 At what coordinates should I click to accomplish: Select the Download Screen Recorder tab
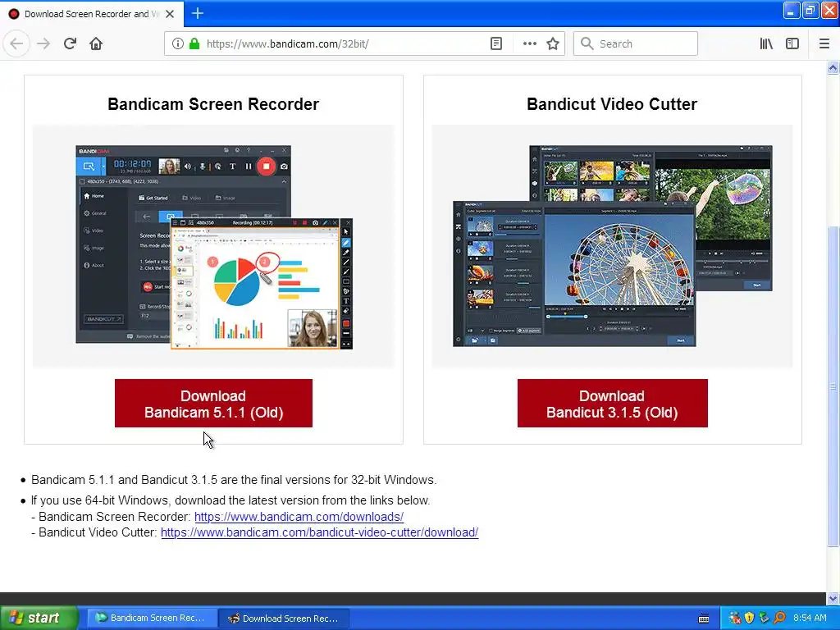pos(92,14)
